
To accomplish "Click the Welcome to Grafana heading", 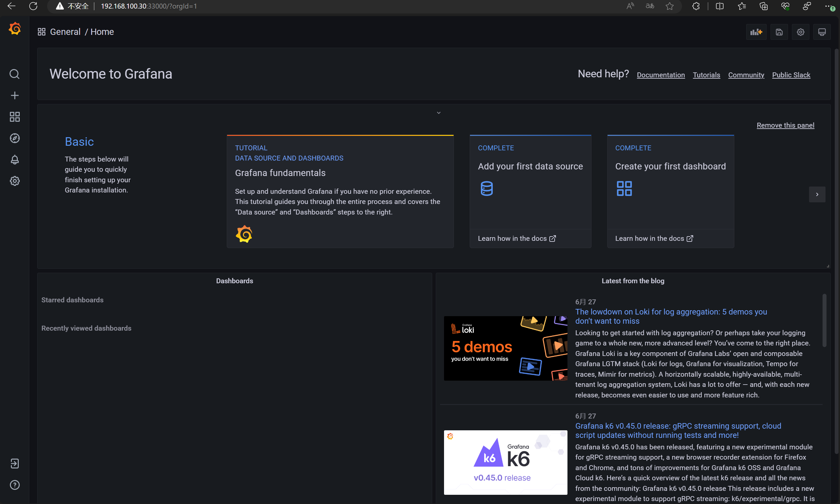I will [111, 74].
